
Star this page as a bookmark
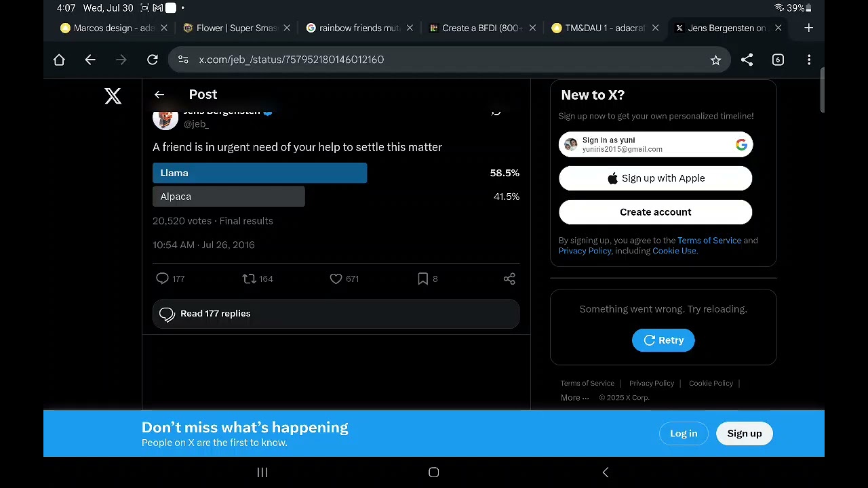click(x=715, y=60)
